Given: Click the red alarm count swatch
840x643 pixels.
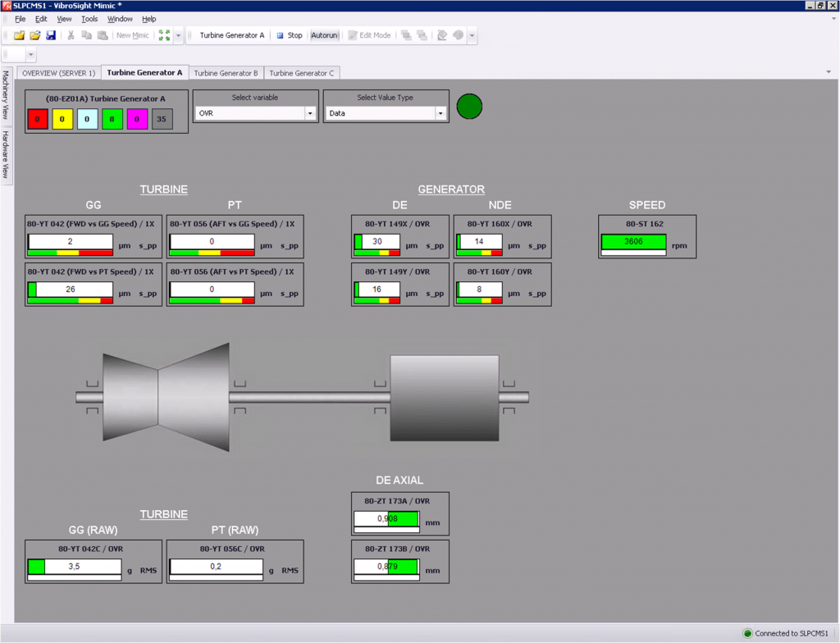Looking at the screenshot, I should click(38, 120).
